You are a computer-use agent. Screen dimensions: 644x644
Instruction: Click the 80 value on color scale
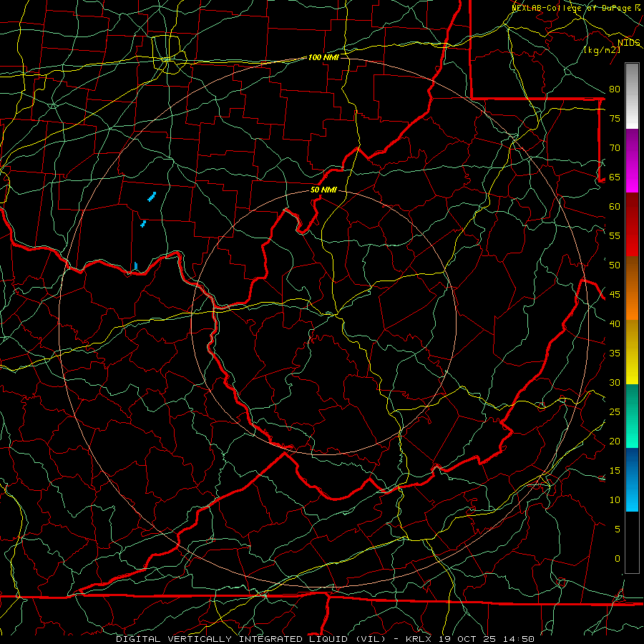tap(615, 89)
